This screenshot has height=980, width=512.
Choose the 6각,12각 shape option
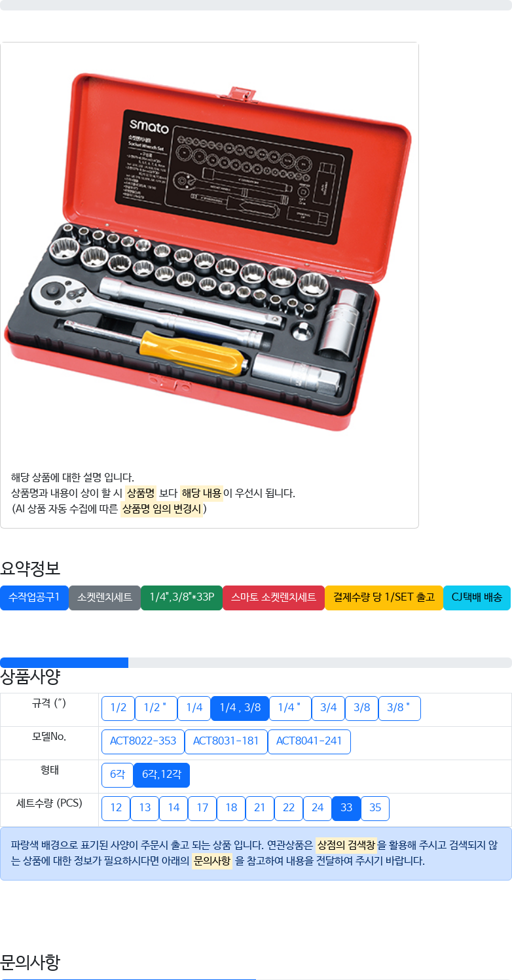162,775
